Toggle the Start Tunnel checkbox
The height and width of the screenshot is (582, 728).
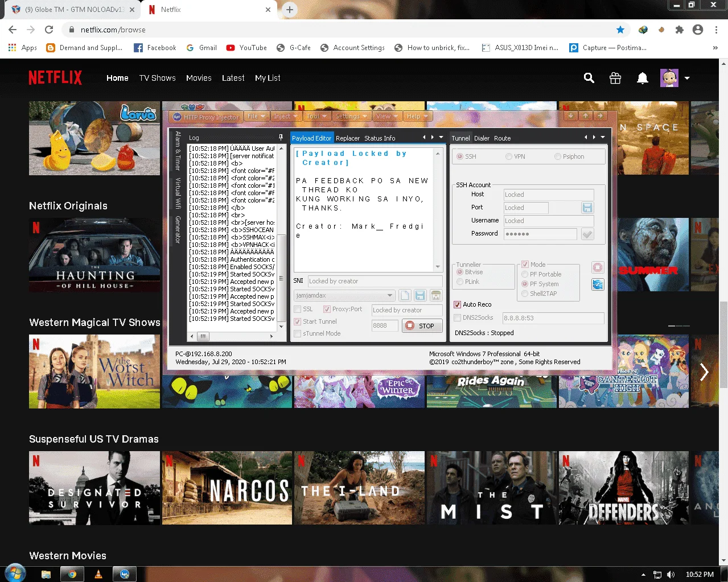(x=297, y=321)
